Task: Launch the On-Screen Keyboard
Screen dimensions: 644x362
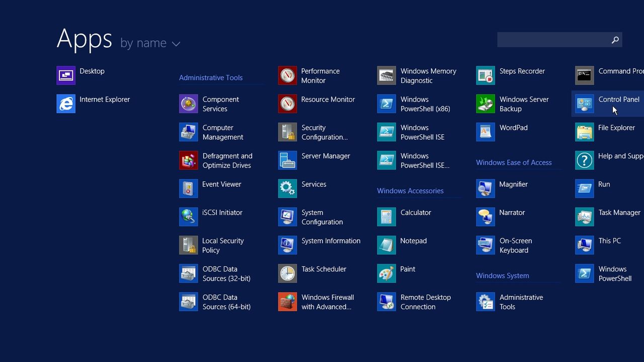Action: (508, 245)
